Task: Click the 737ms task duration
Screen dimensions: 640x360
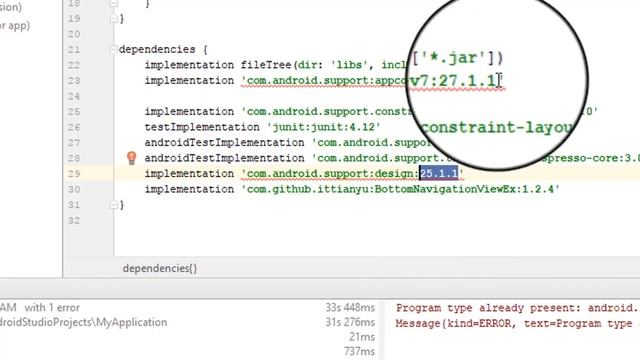Action: tap(359, 351)
